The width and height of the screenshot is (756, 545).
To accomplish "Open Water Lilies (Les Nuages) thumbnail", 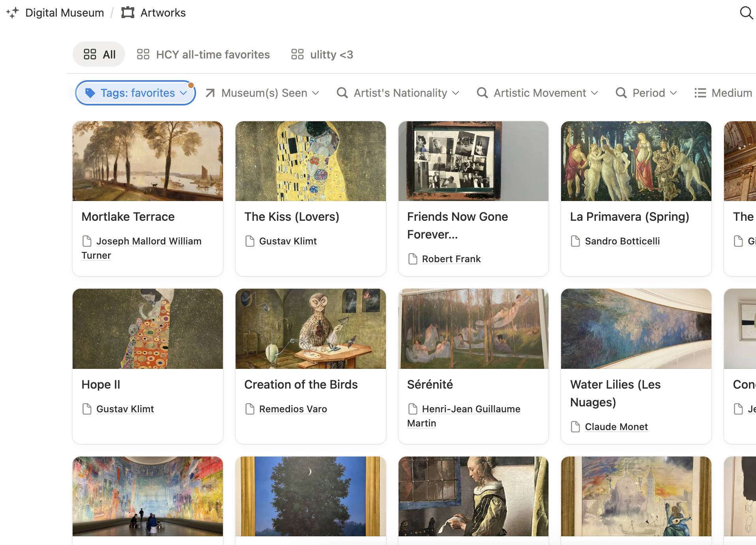I will pyautogui.click(x=636, y=329).
